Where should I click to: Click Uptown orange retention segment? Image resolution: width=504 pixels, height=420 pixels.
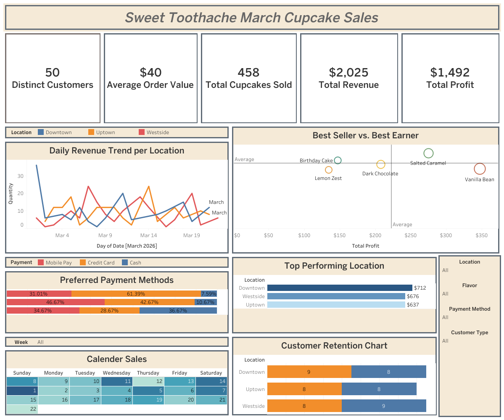(304, 389)
